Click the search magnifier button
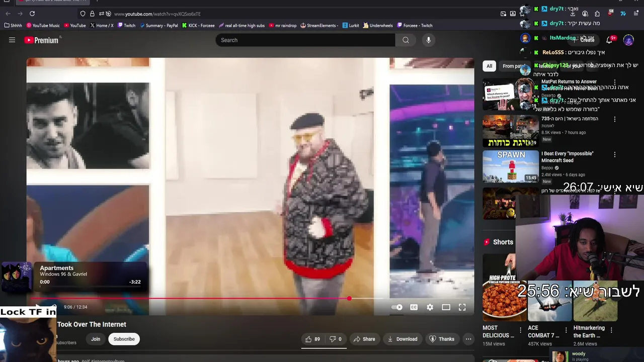The image size is (644, 362). 406,40
